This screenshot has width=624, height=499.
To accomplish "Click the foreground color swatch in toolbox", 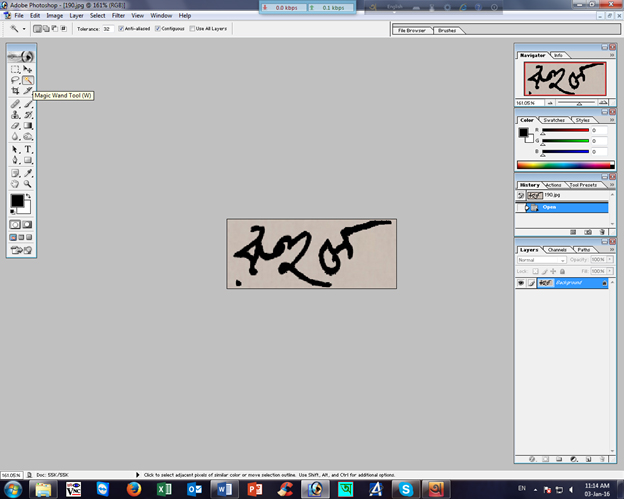I will (17, 200).
